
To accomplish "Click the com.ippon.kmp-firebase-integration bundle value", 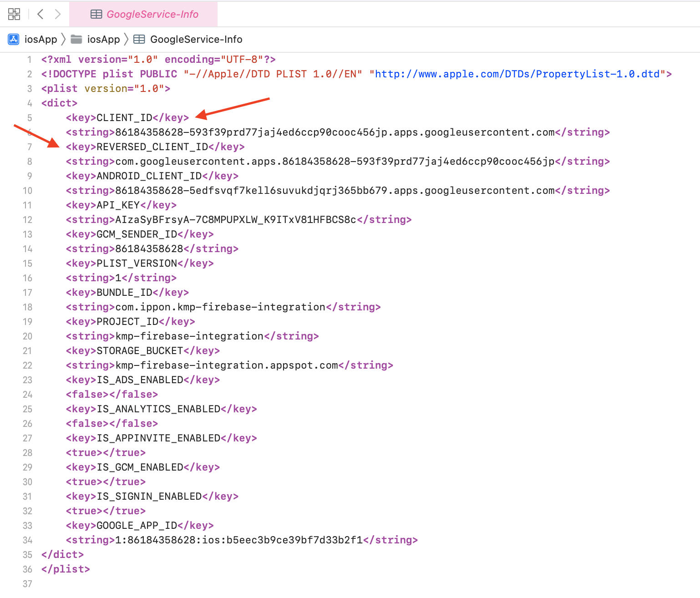I will point(220,307).
